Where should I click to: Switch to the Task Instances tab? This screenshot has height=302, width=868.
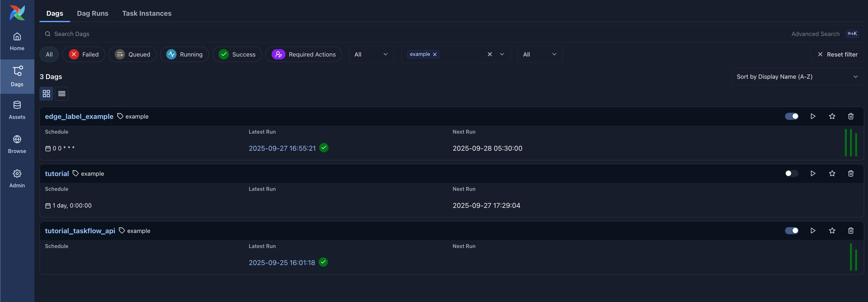(x=147, y=13)
